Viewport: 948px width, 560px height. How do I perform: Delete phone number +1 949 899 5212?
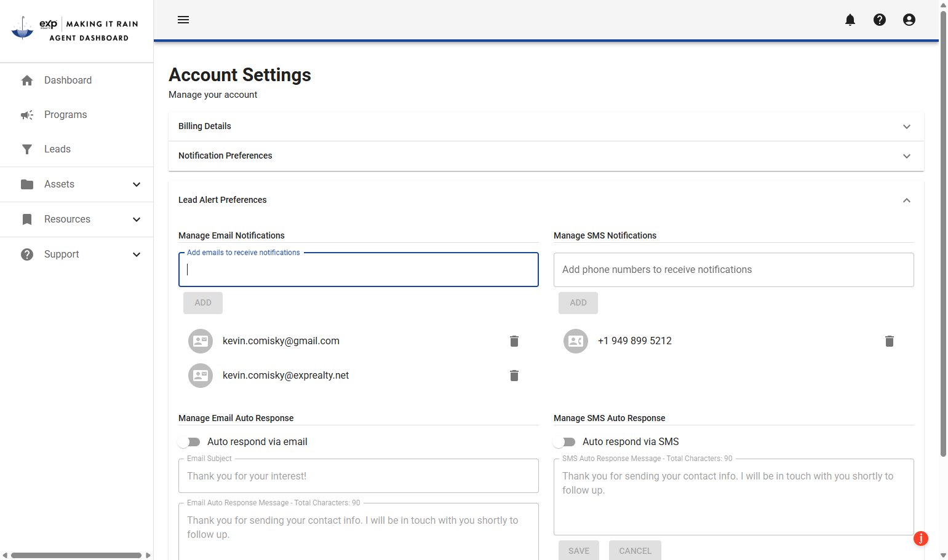(x=890, y=341)
